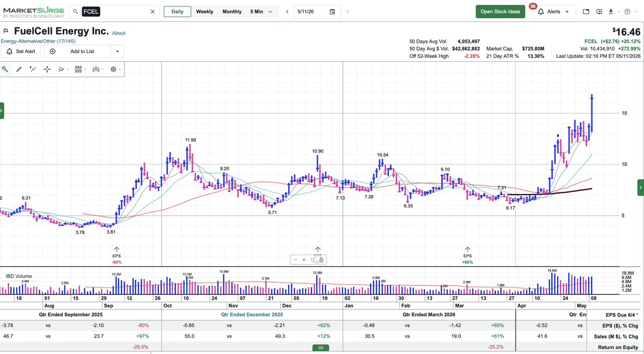Click the MarketSurge logo
This screenshot has height=354, width=644.
(x=33, y=11)
